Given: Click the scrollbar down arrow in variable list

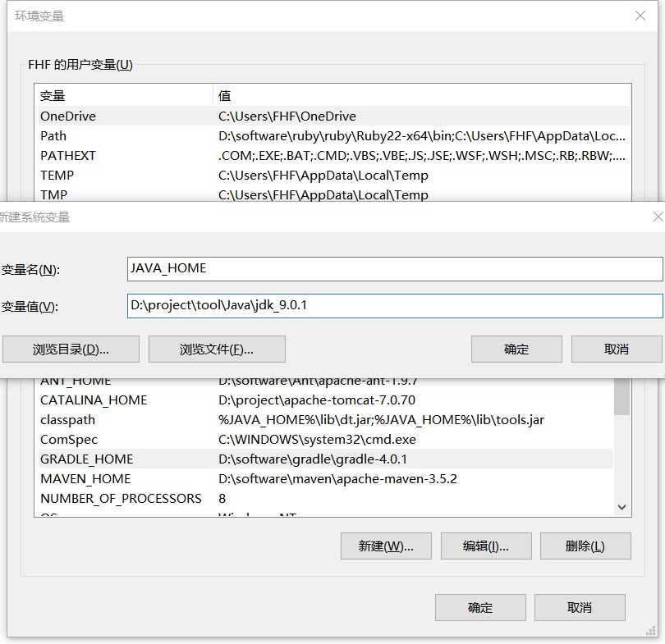Looking at the screenshot, I should click(621, 507).
